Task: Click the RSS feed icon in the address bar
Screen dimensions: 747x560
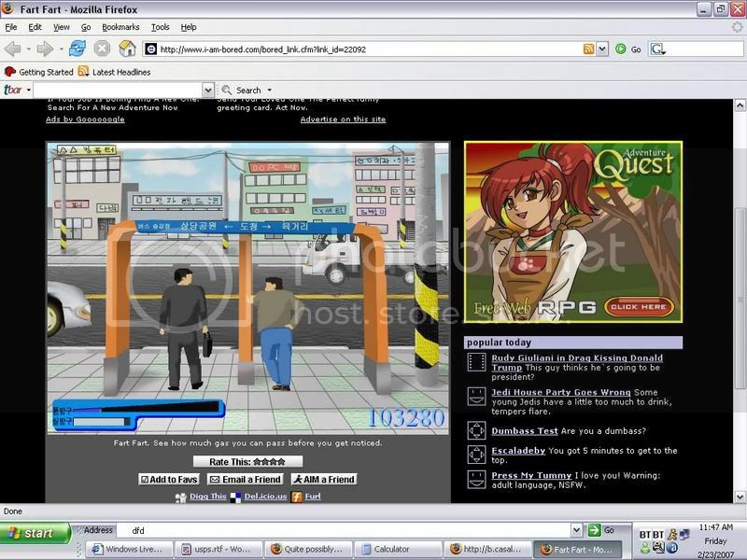Action: coord(589,49)
